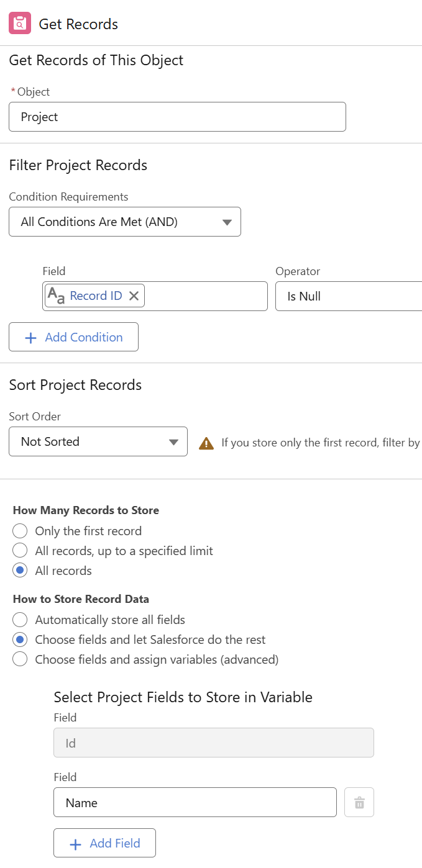The width and height of the screenshot is (422, 868).
Task: Click the Add Field button
Action: [x=104, y=843]
